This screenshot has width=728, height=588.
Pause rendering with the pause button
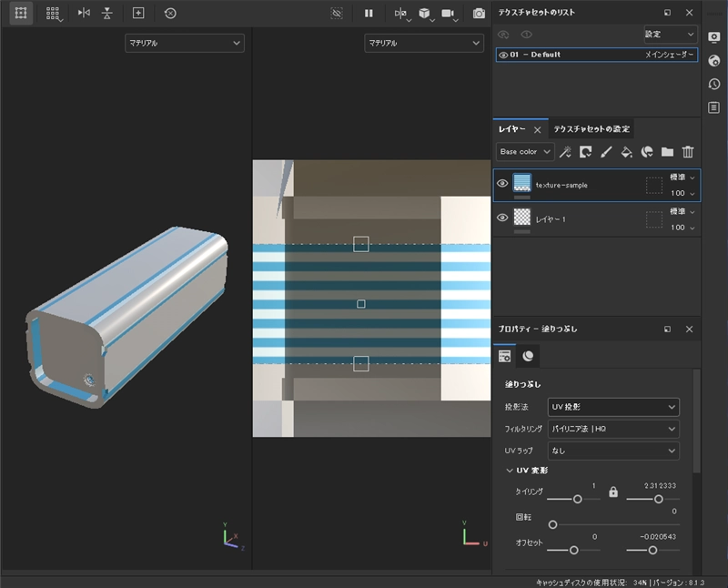pos(369,13)
